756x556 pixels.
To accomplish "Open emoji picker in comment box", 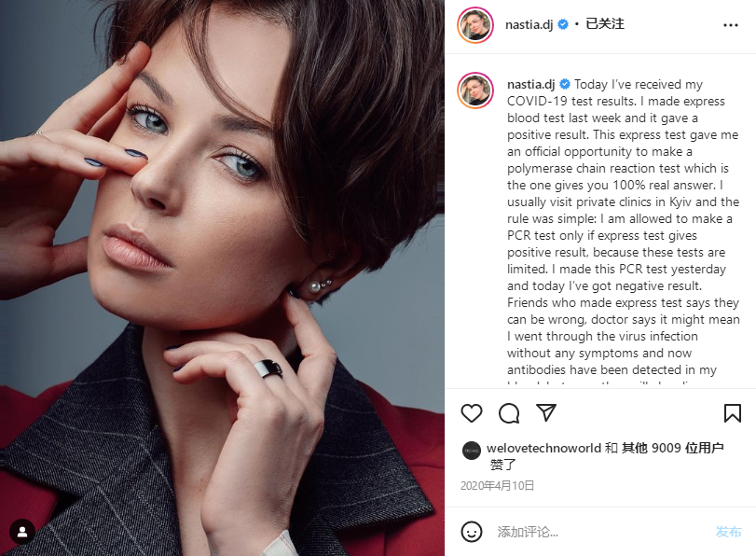I will [x=471, y=532].
